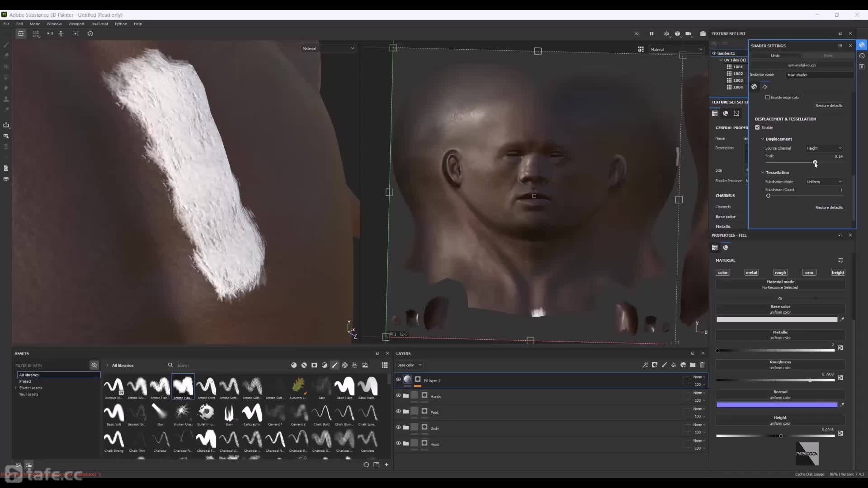The height and width of the screenshot is (488, 868).
Task: Open Base color channel dropdown in Layers
Action: coord(409,365)
